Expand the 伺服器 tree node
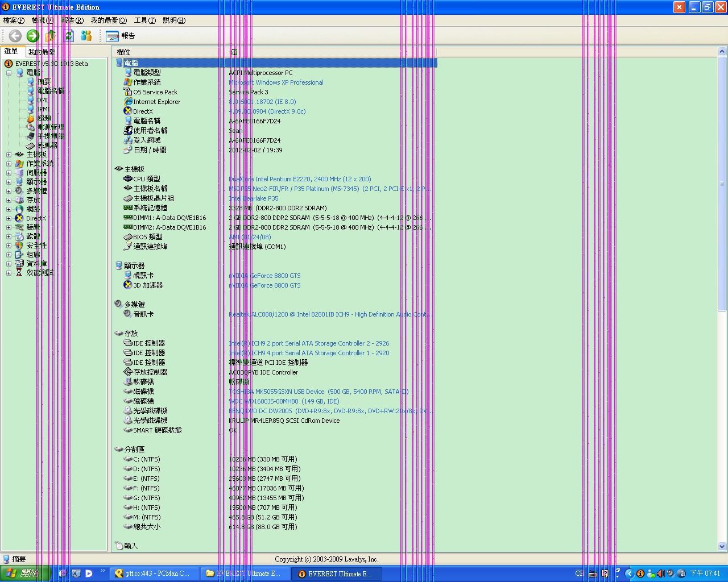 click(9, 173)
